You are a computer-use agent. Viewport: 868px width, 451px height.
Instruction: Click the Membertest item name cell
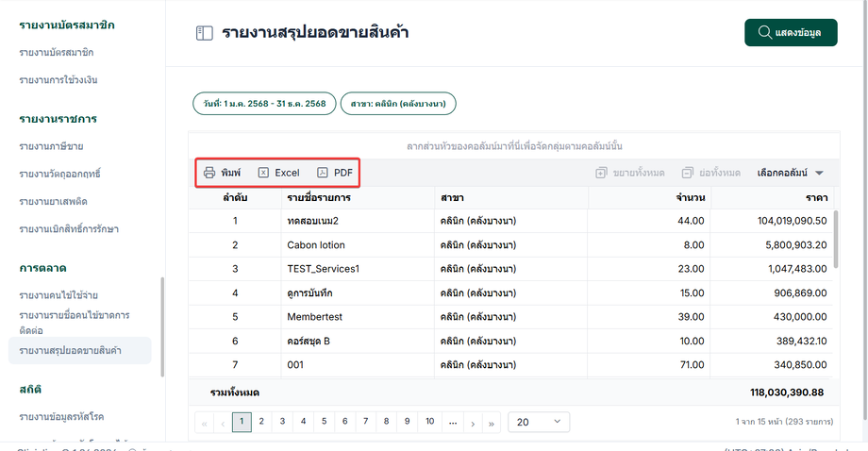point(359,317)
